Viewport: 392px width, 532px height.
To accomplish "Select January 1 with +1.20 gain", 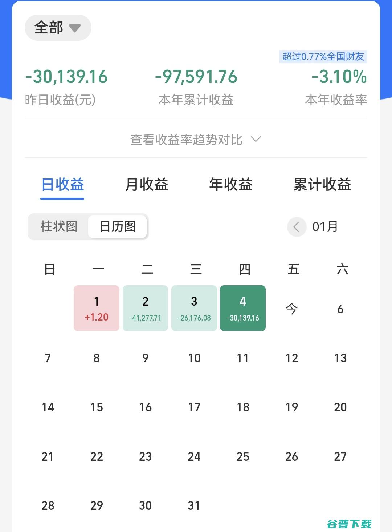I will pyautogui.click(x=97, y=308).
